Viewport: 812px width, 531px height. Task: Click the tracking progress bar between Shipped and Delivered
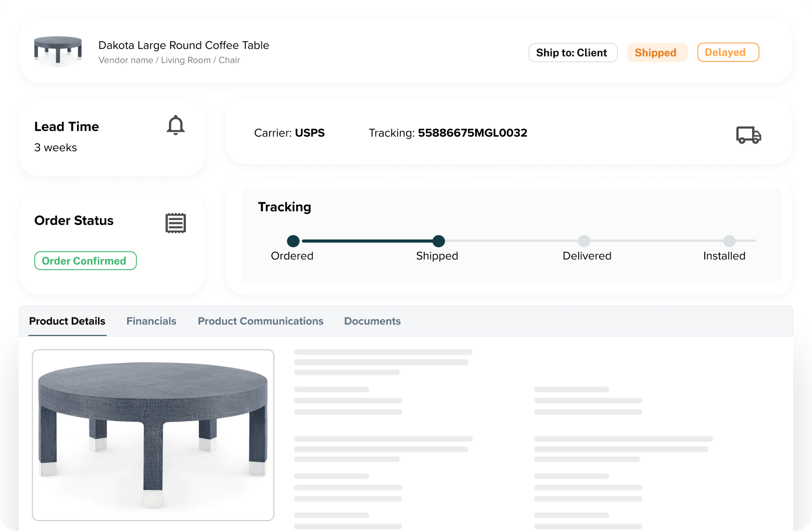pyautogui.click(x=511, y=241)
